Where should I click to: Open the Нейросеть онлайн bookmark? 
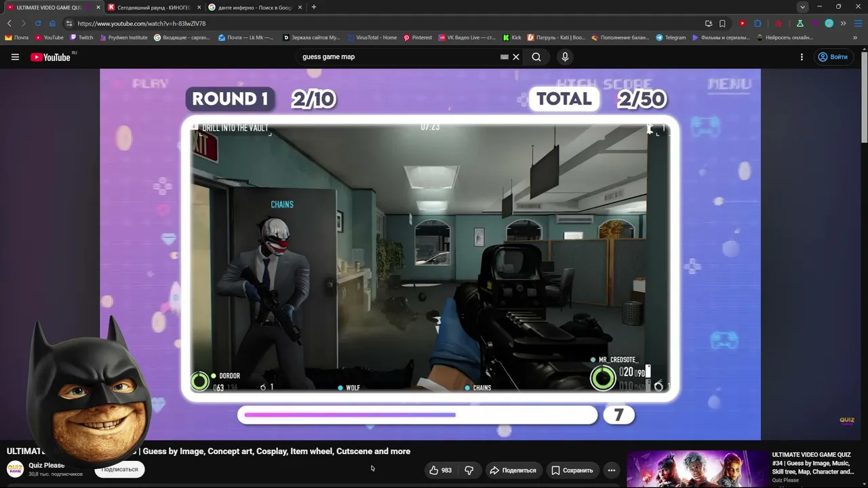pyautogui.click(x=785, y=38)
